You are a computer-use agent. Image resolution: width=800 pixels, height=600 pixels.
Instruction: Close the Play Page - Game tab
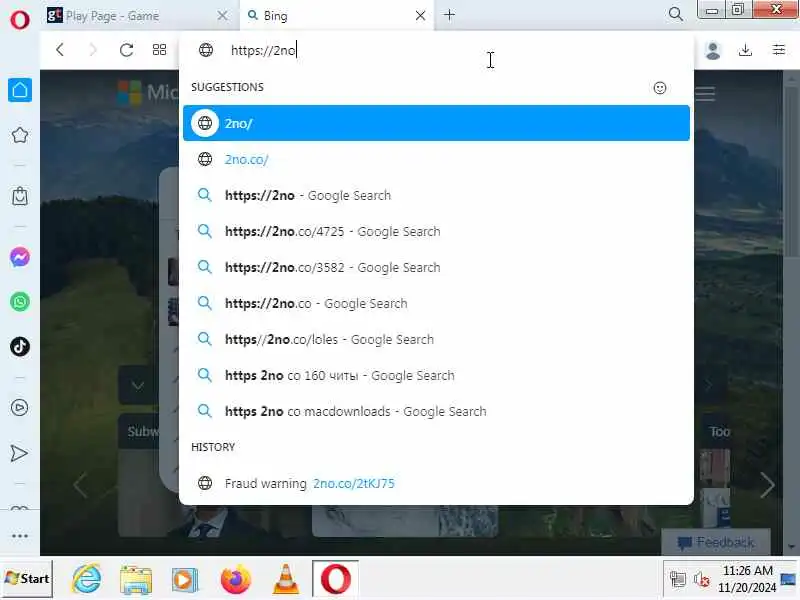pos(222,16)
